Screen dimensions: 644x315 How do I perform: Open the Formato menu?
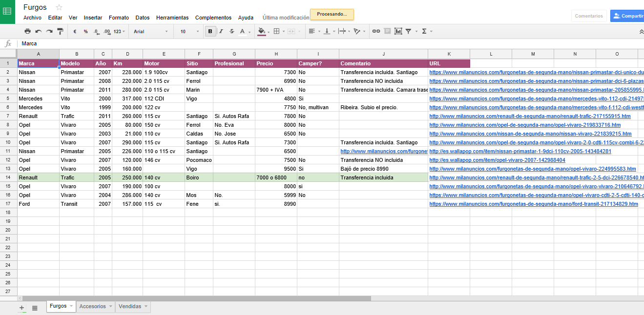coord(119,18)
